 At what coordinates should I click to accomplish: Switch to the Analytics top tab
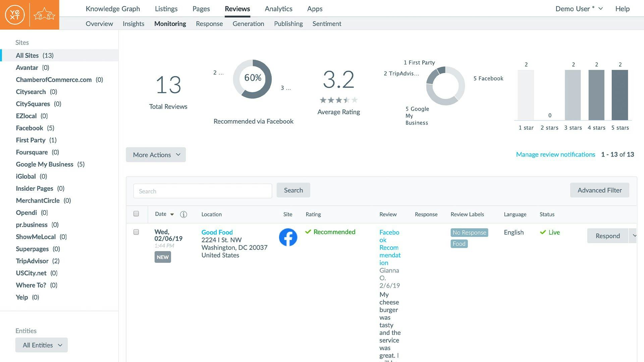coord(278,9)
